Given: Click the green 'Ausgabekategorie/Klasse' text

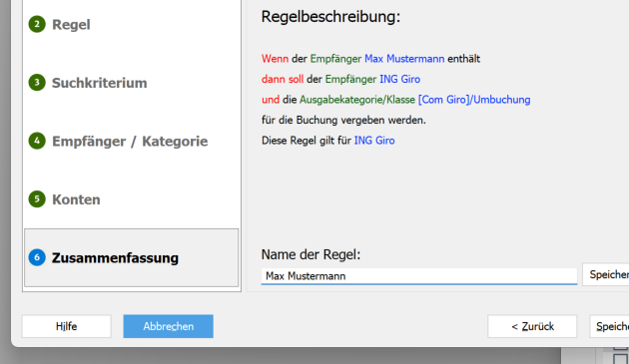Looking at the screenshot, I should (x=357, y=100).
